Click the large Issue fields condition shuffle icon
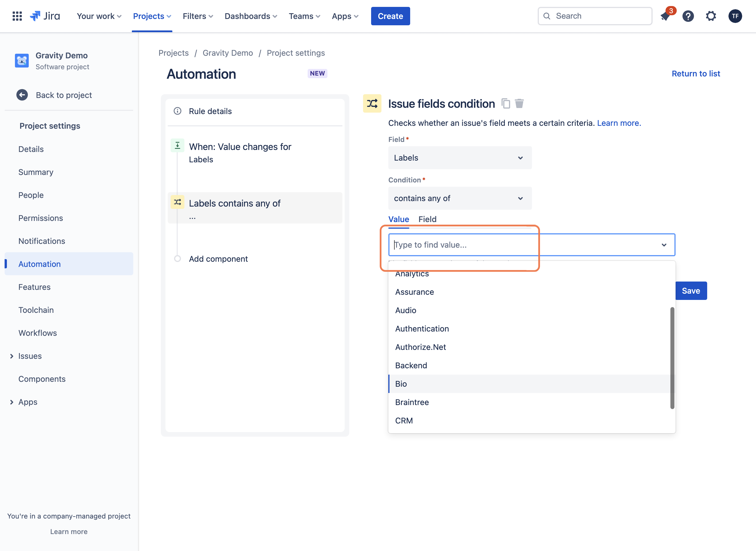The width and height of the screenshot is (756, 551). (372, 103)
